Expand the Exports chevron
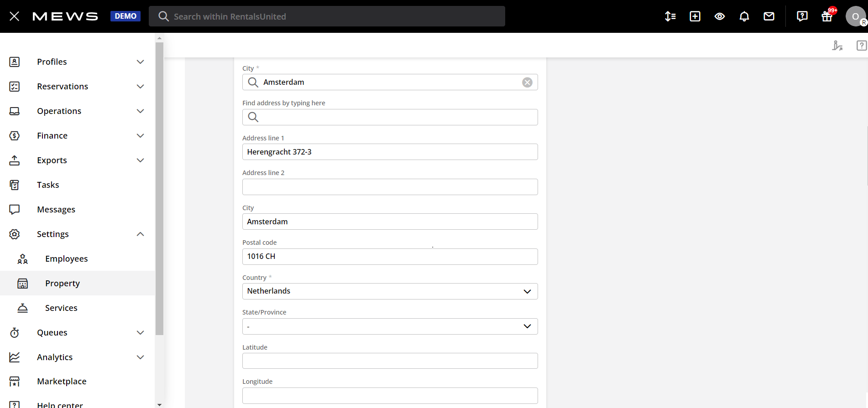The width and height of the screenshot is (868, 408). (x=141, y=160)
